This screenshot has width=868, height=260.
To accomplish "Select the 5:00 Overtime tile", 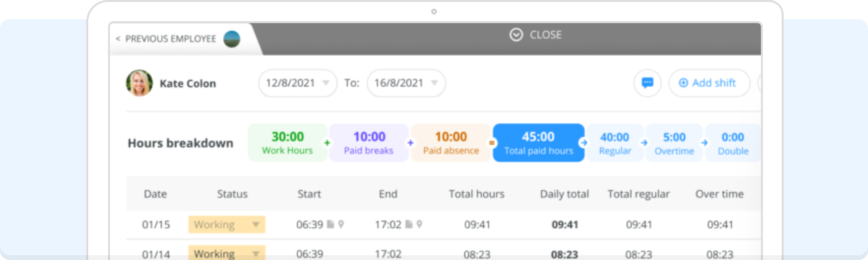I will [674, 143].
